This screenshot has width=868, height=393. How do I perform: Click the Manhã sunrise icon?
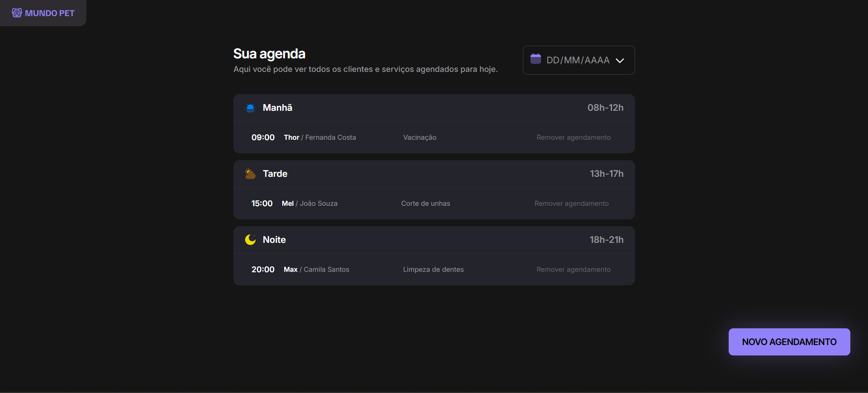click(250, 108)
